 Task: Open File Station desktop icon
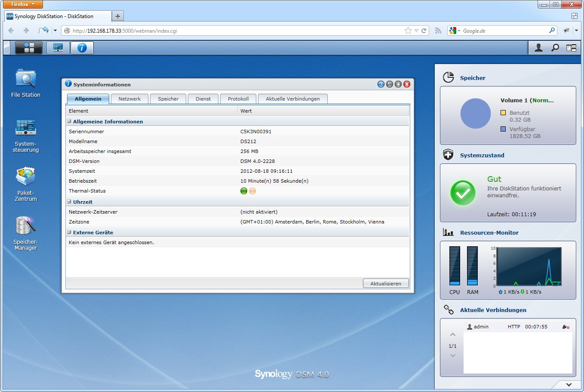coord(26,83)
